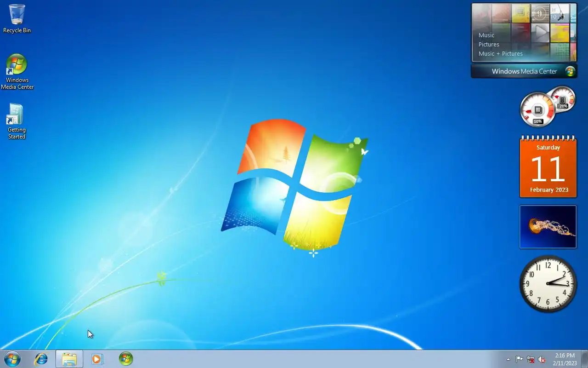Select Music + Pictures in gadget
Screen dimensions: 588x368
point(501,53)
